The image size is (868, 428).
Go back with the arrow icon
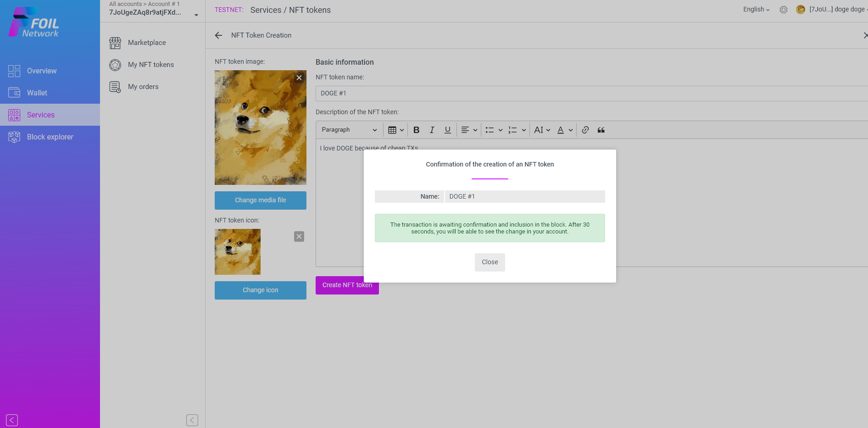[218, 35]
